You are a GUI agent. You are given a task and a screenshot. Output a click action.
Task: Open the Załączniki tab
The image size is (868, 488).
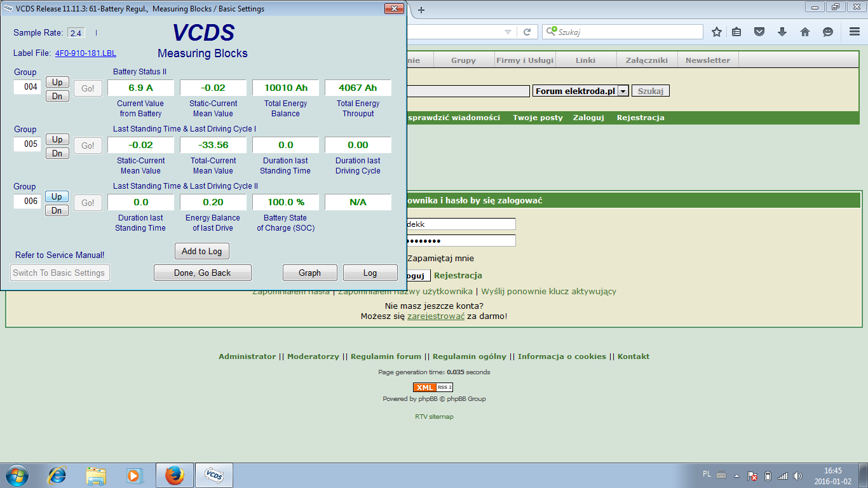click(647, 60)
